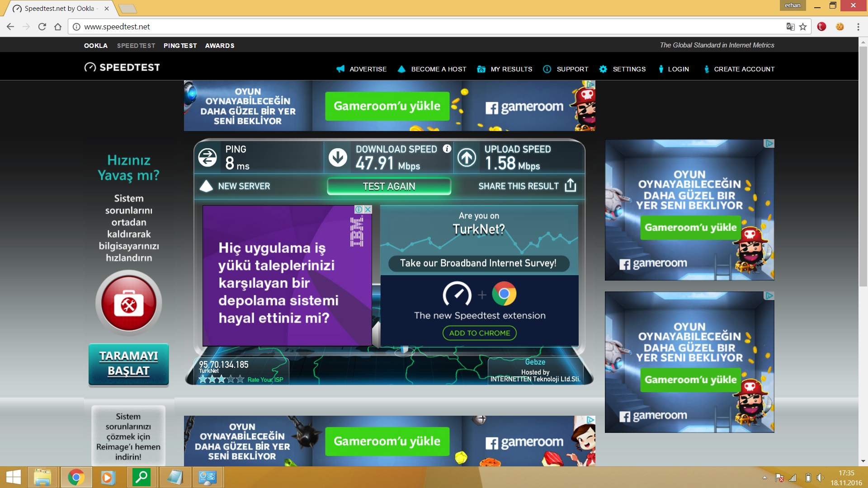Click the erhan profile button
This screenshot has height=488, width=868.
(793, 5)
